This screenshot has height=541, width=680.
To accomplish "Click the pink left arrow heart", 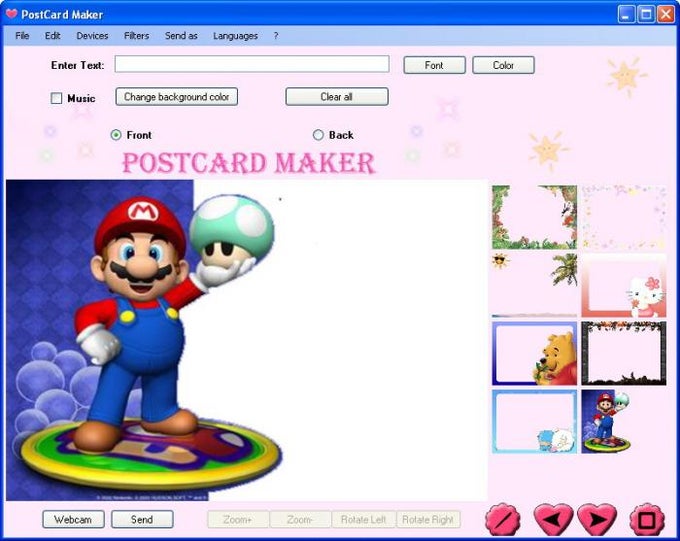I will (553, 519).
